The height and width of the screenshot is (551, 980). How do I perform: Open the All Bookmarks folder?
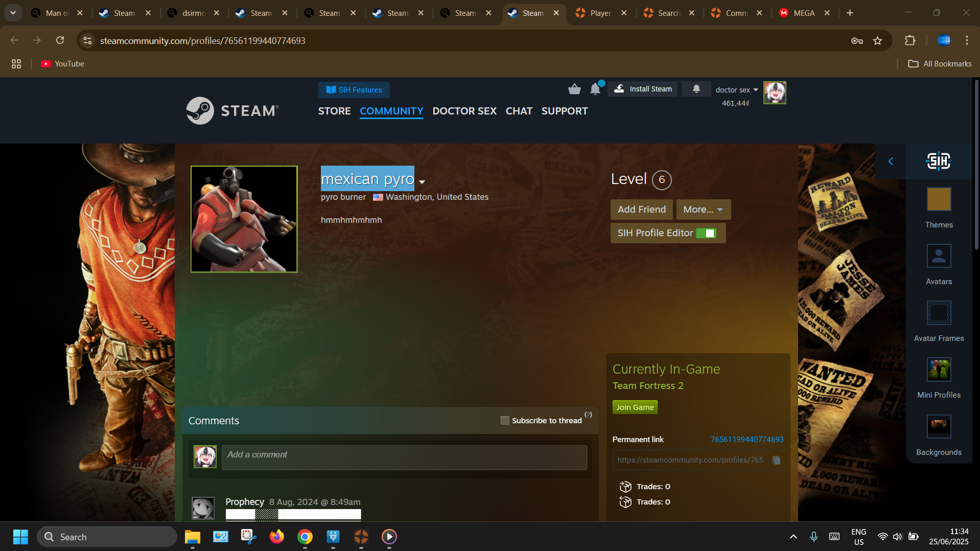click(x=940, y=64)
